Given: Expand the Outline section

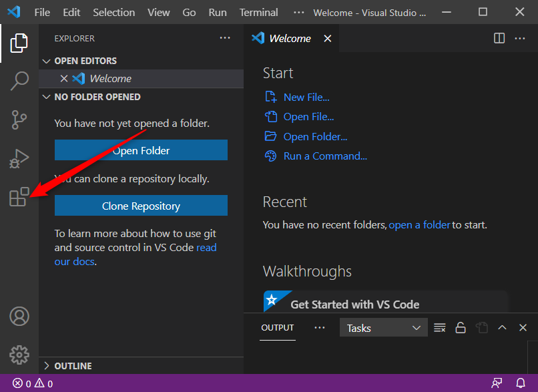Looking at the screenshot, I should (46, 366).
